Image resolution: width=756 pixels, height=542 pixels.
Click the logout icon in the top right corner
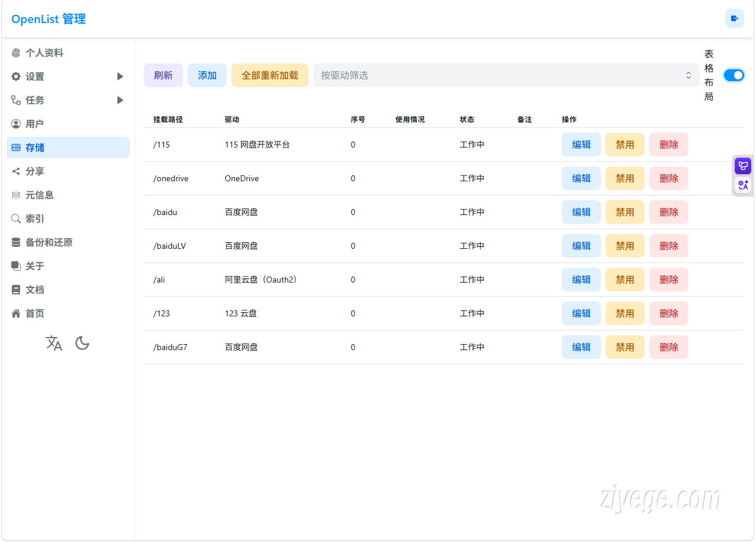pyautogui.click(x=734, y=18)
